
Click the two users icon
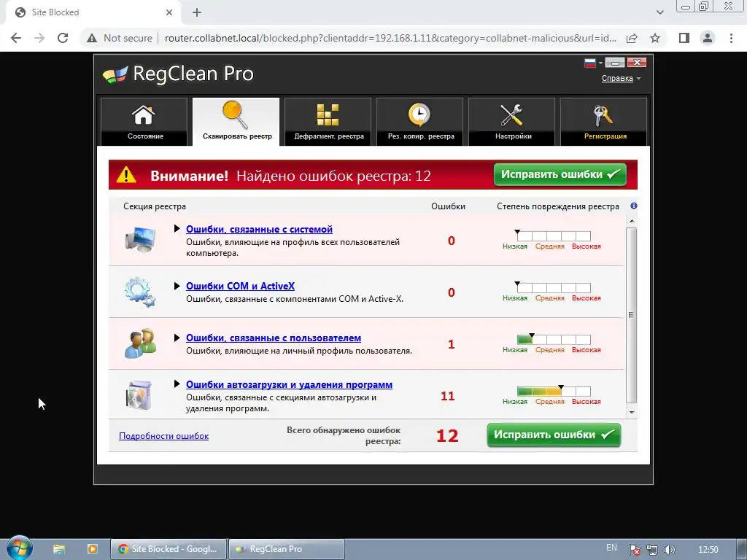point(140,343)
